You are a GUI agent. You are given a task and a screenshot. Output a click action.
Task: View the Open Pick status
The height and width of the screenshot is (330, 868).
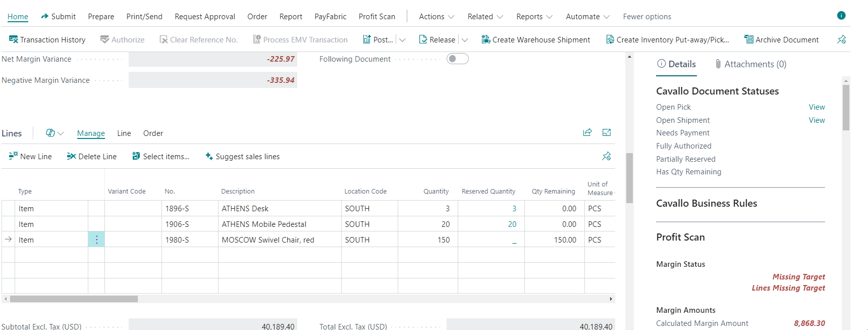pyautogui.click(x=817, y=107)
